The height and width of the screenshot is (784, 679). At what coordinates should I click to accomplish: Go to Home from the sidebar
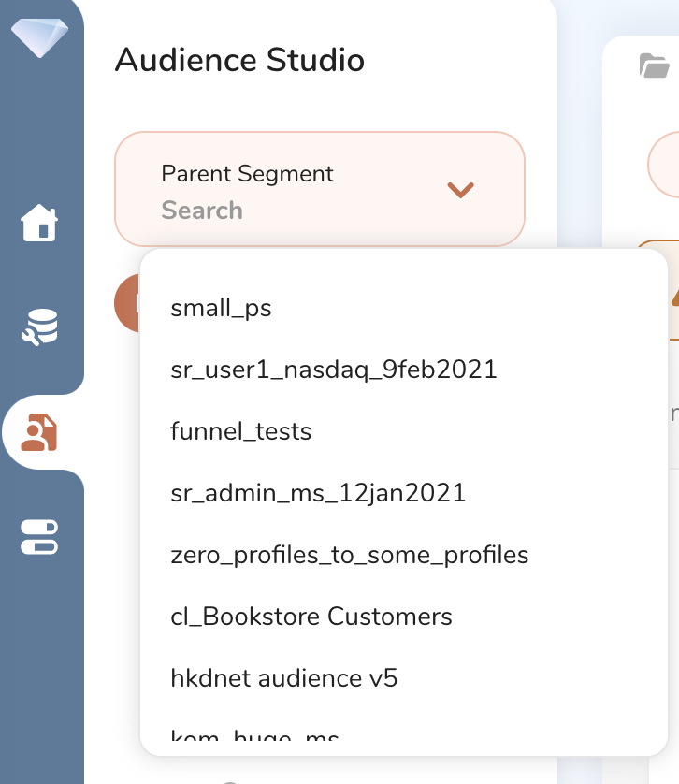(x=40, y=224)
